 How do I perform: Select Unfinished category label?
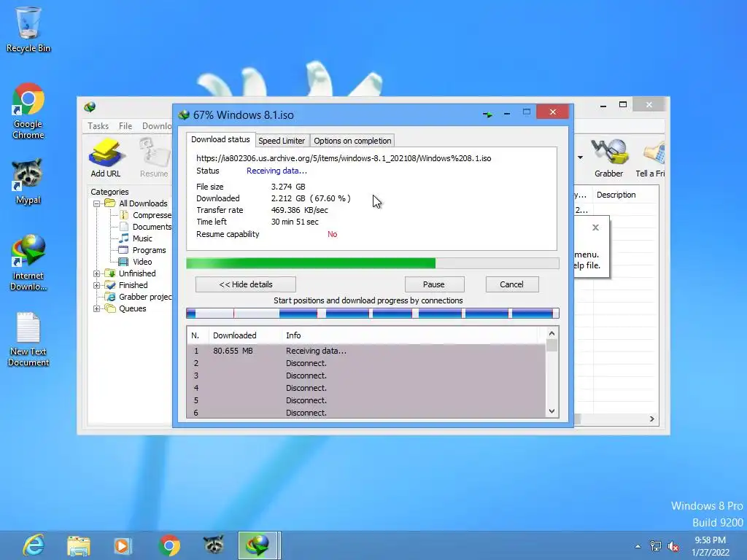click(x=137, y=273)
